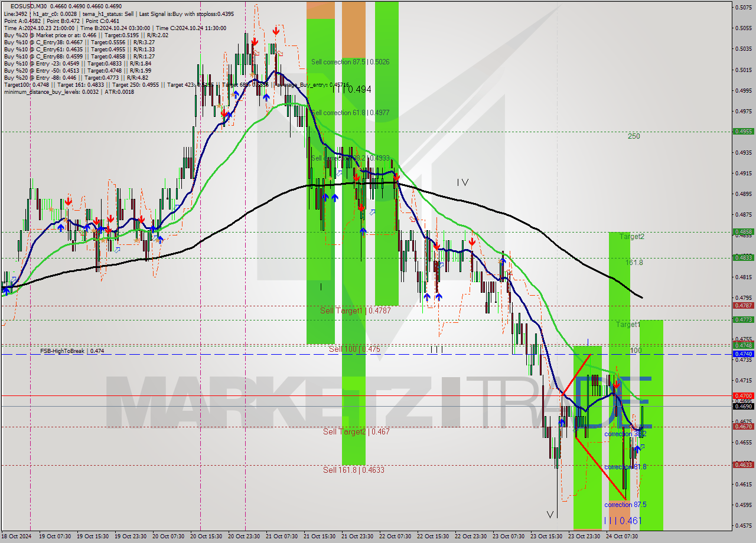Viewport: 756px width, 543px height.
Task: Click the 0.4995 tick on price axis
Action: click(x=743, y=90)
